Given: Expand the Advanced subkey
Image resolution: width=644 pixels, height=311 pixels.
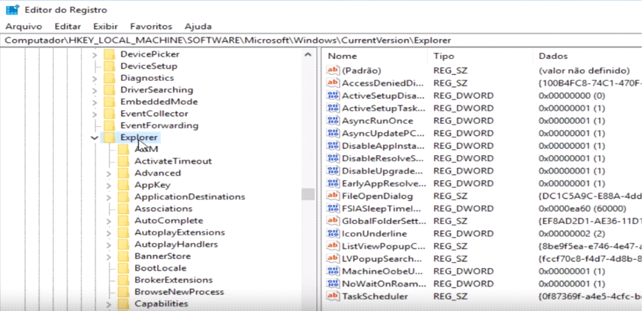Looking at the screenshot, I should click(109, 173).
